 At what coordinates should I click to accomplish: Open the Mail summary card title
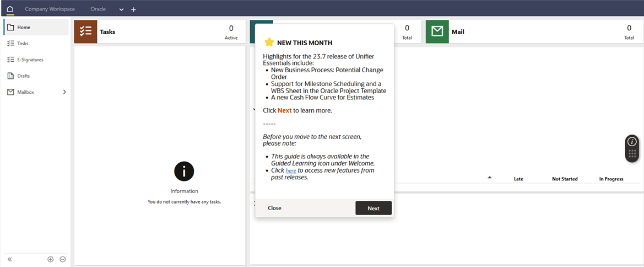tap(458, 31)
